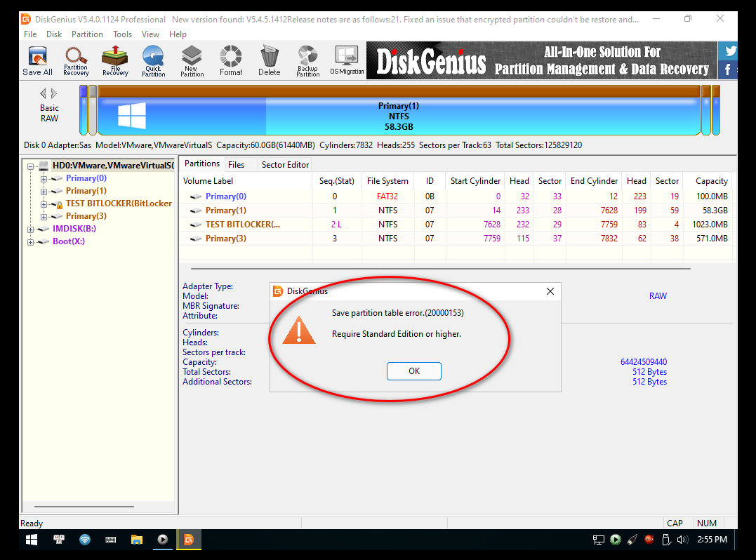Expand the Primary(1) tree node
Image resolution: width=756 pixels, height=560 pixels.
point(44,192)
